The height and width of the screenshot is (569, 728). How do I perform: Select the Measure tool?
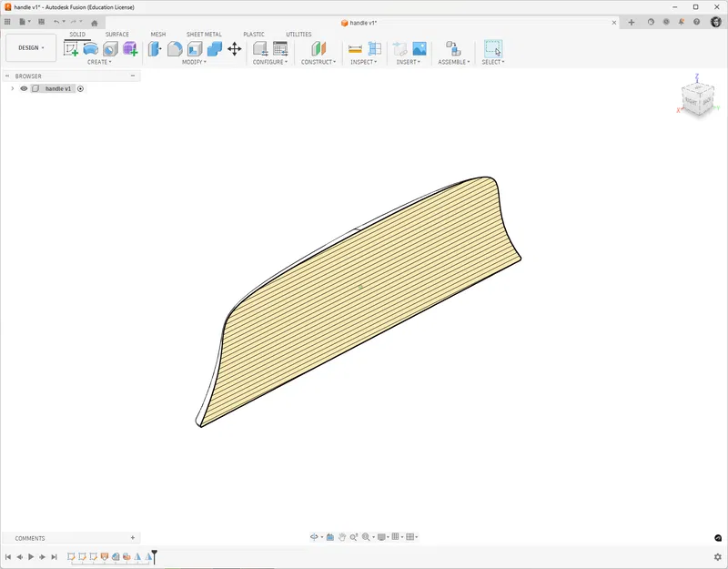coord(355,49)
